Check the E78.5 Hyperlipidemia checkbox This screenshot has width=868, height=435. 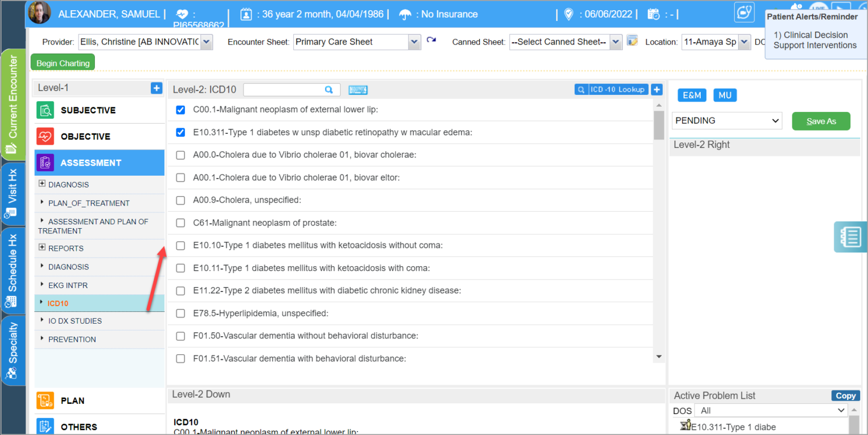[180, 313]
